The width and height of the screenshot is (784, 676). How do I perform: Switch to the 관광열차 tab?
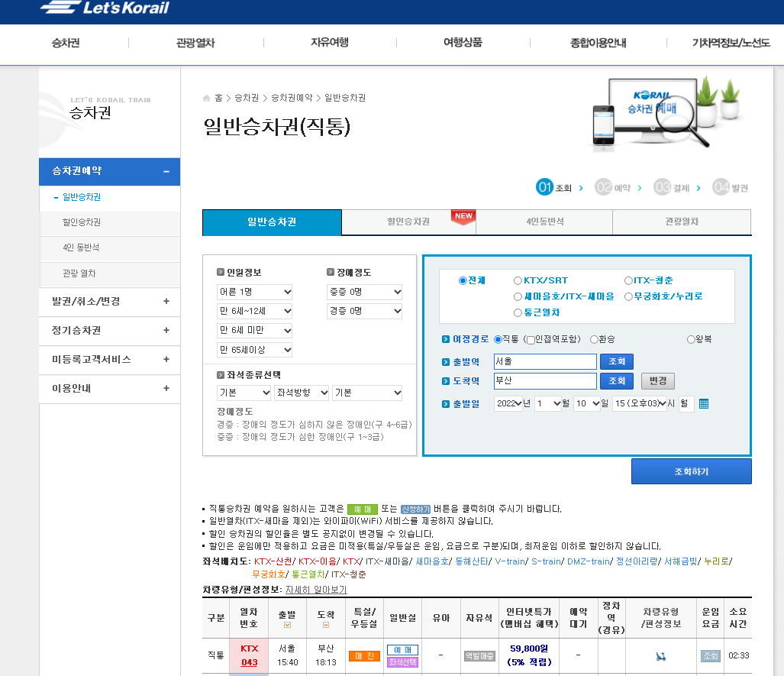(x=682, y=222)
